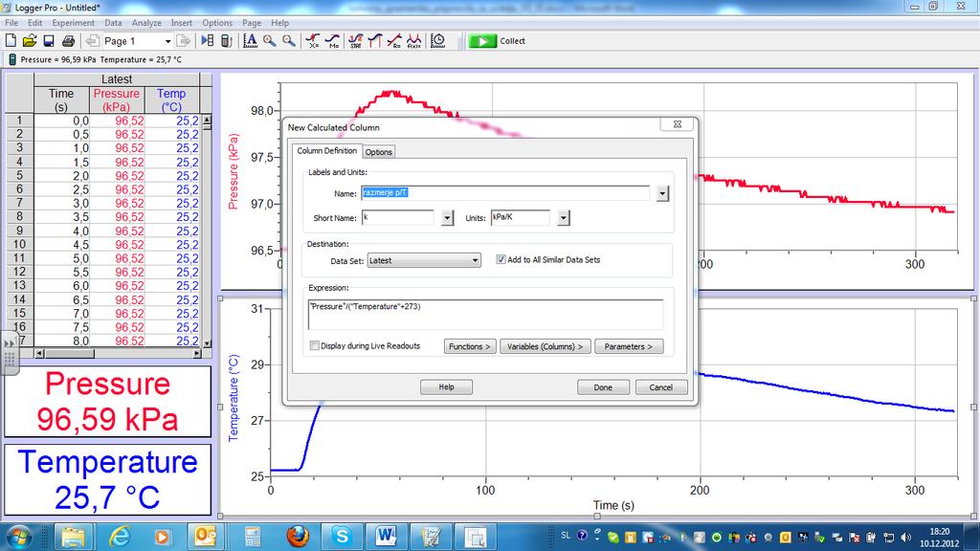Click the Short Name input field
Viewport: 980px width, 551px height.
coord(397,217)
